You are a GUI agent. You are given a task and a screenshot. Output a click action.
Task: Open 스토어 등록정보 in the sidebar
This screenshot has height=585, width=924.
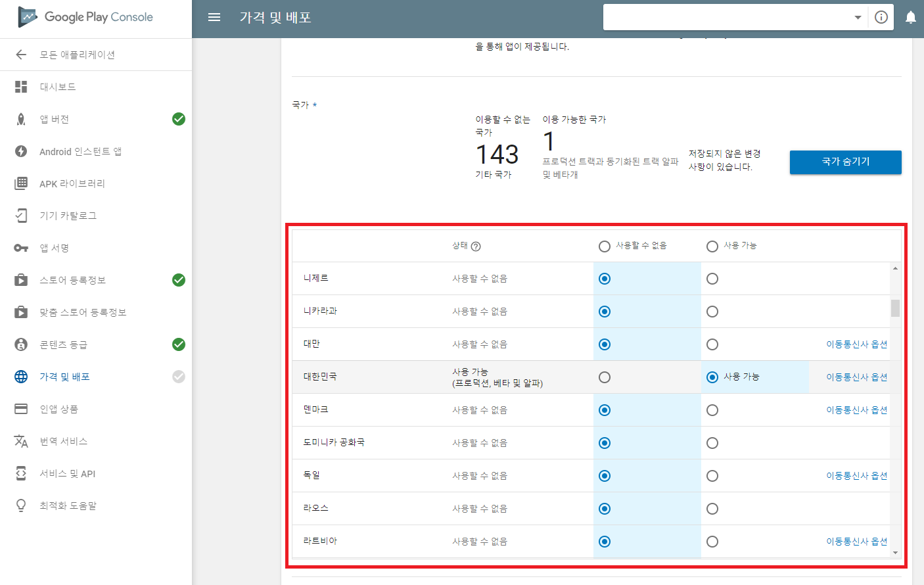pos(72,280)
